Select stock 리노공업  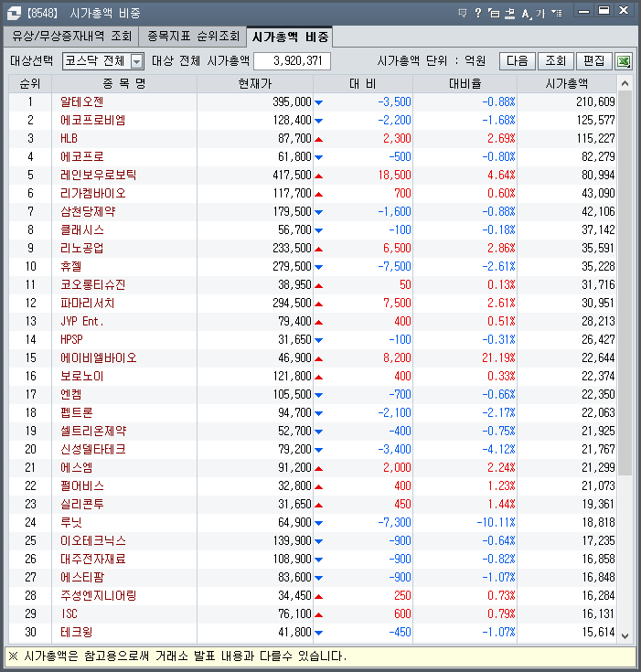(x=82, y=248)
